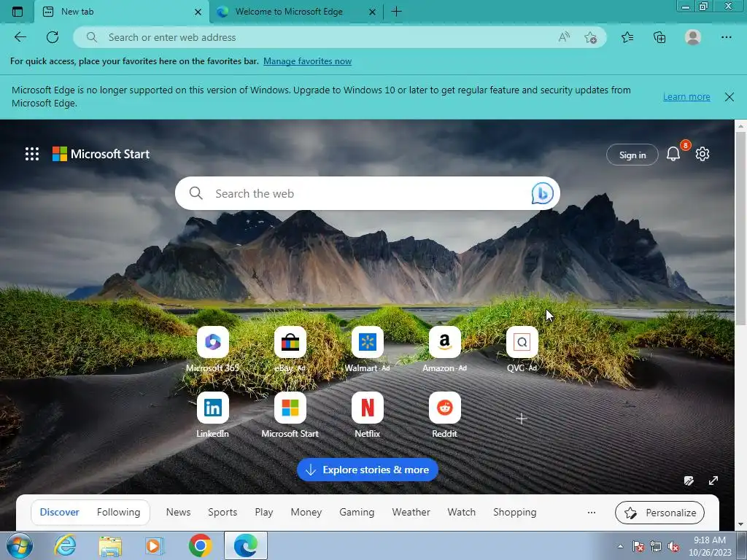Launch Internet Explorer from taskbar
This screenshot has height=560, width=747.
65,545
